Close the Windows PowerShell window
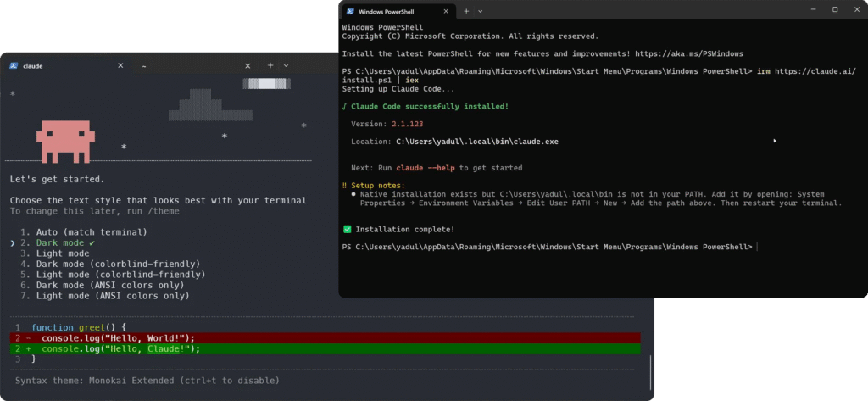The height and width of the screenshot is (401, 868). click(856, 9)
